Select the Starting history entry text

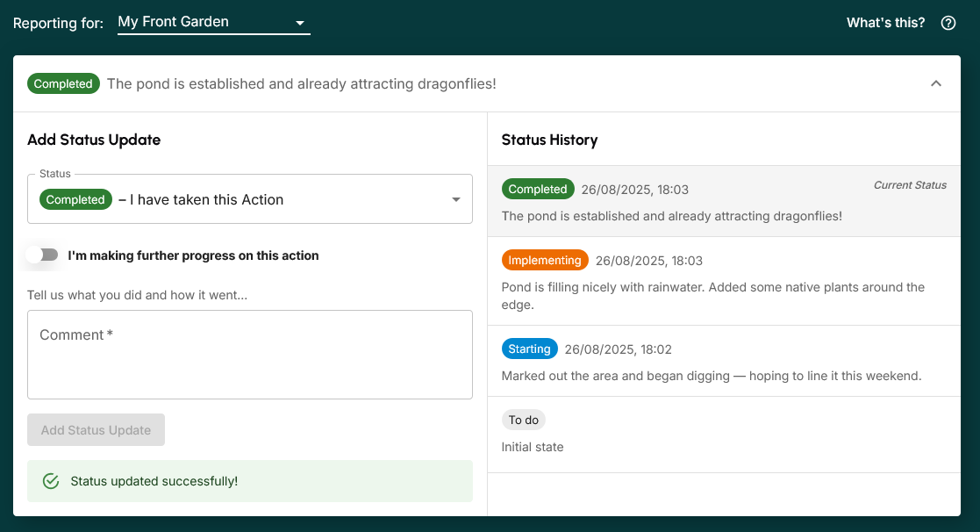pyautogui.click(x=711, y=376)
